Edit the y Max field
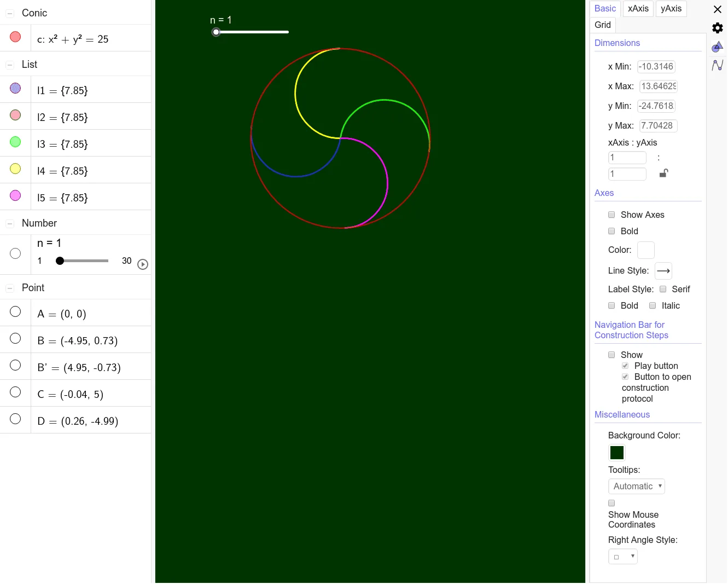Screen dimensions: 728x584 (659, 126)
